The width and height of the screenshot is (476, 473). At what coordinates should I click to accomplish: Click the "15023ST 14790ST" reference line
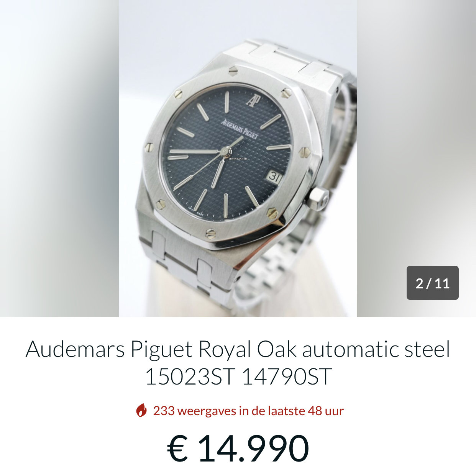[238, 376]
